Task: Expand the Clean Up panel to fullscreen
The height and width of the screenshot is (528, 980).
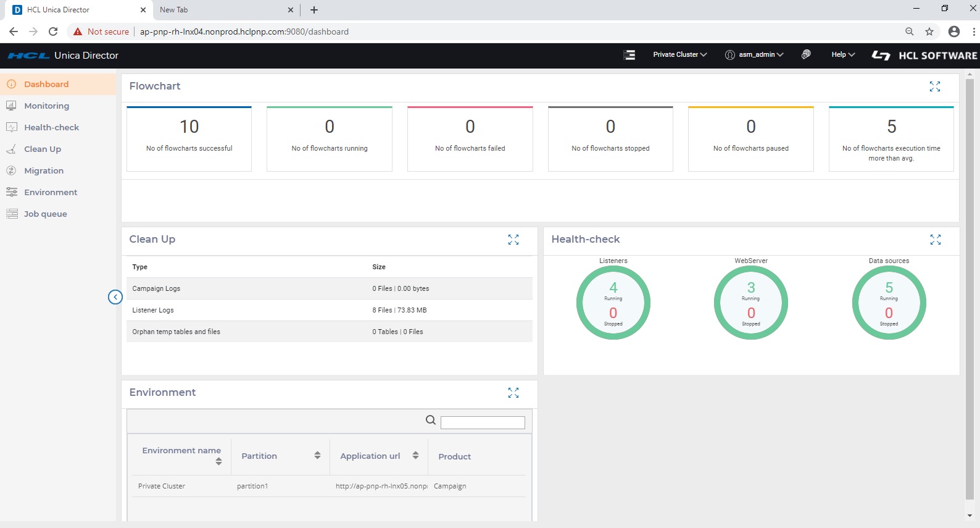Action: click(513, 240)
